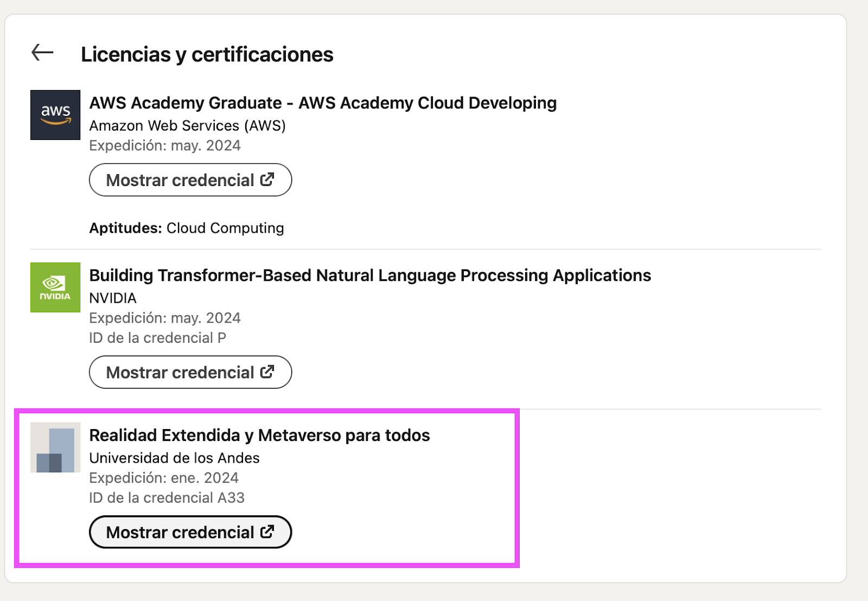
Task: Click ID de la credencial A33 text
Action: 167,498
